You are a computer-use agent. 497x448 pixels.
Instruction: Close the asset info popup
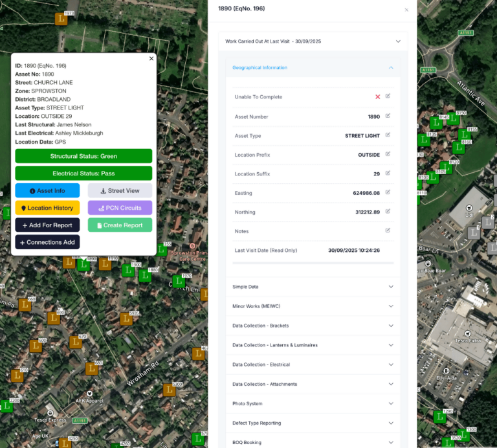click(151, 58)
